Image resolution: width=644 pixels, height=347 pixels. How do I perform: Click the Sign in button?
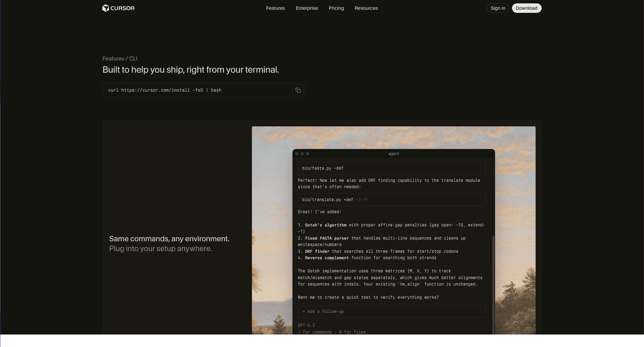click(x=498, y=8)
